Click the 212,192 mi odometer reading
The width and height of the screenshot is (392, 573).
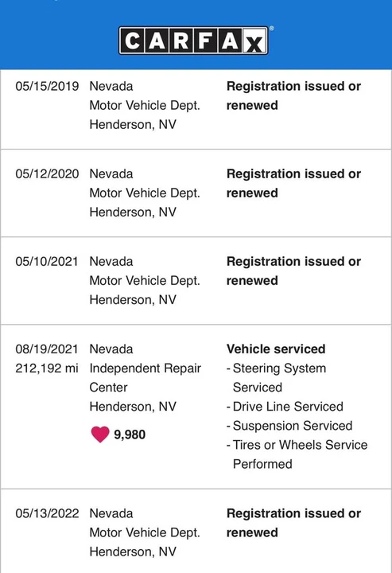47,368
